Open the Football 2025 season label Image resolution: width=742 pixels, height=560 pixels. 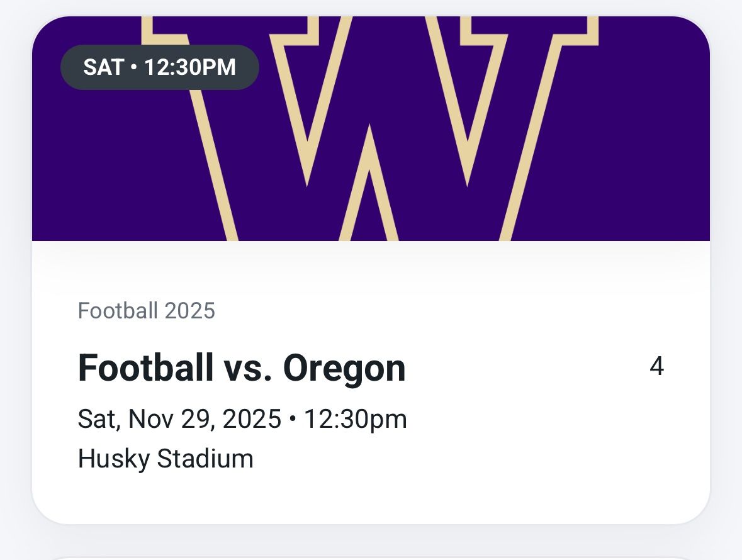[x=146, y=310]
